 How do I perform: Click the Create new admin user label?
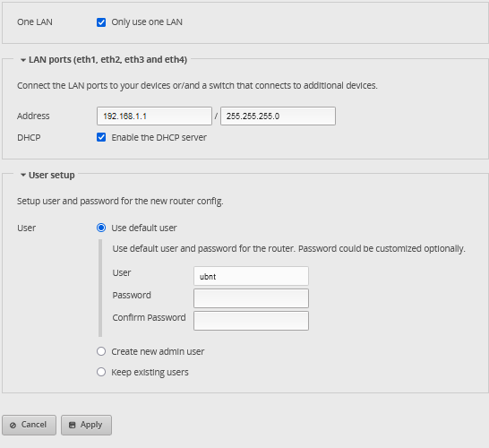pyautogui.click(x=158, y=351)
